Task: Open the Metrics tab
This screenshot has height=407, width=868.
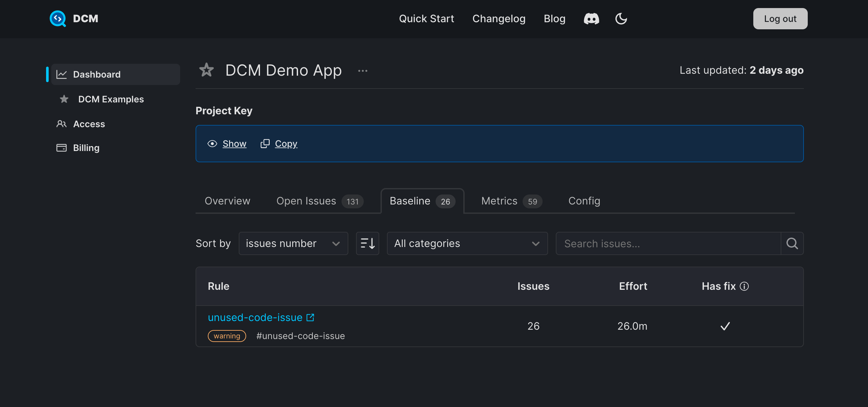Action: pos(511,201)
